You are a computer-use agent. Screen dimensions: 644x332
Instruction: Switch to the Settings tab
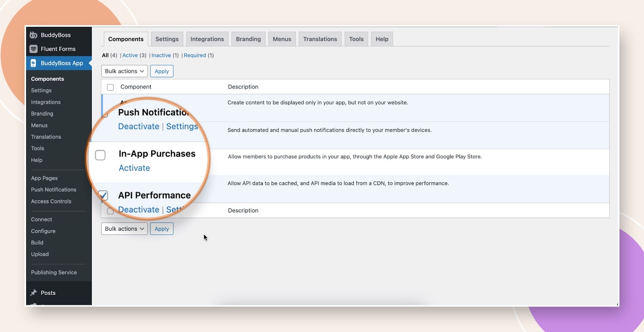click(x=167, y=39)
